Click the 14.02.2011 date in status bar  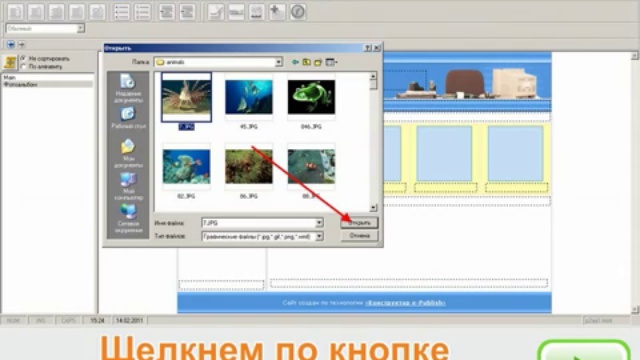click(x=129, y=321)
